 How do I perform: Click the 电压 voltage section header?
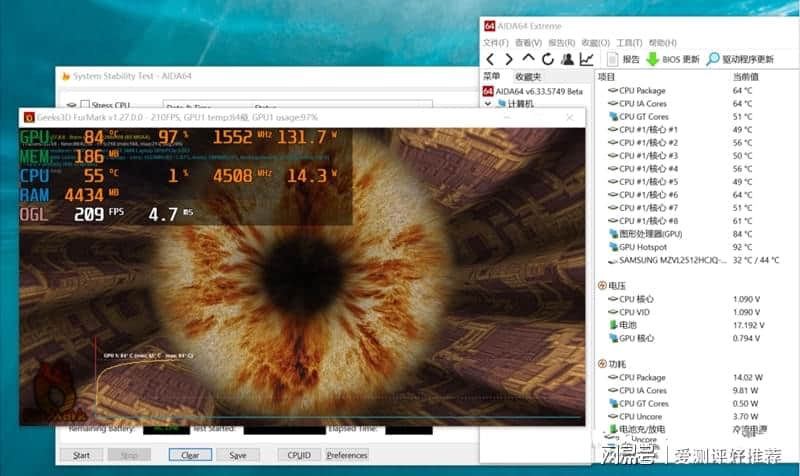coord(612,286)
